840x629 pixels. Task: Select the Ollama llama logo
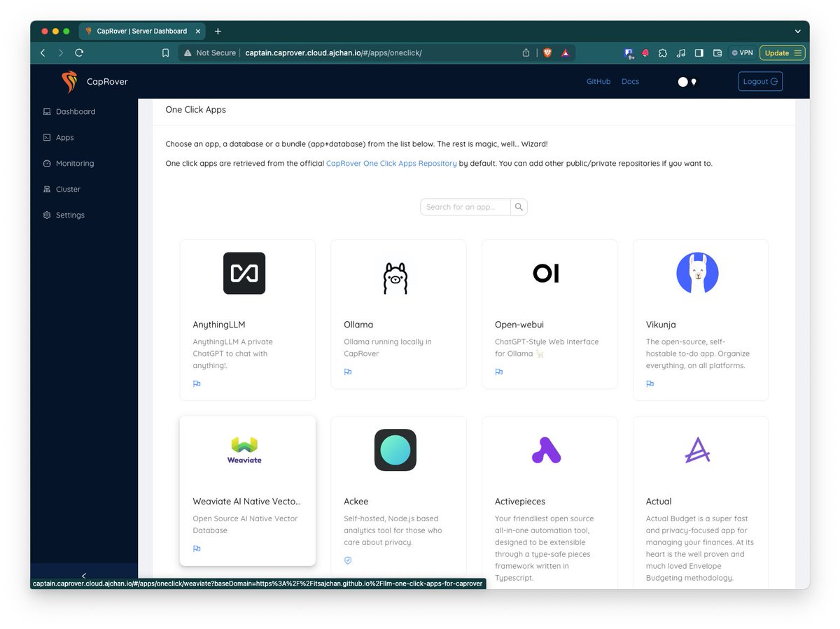395,277
